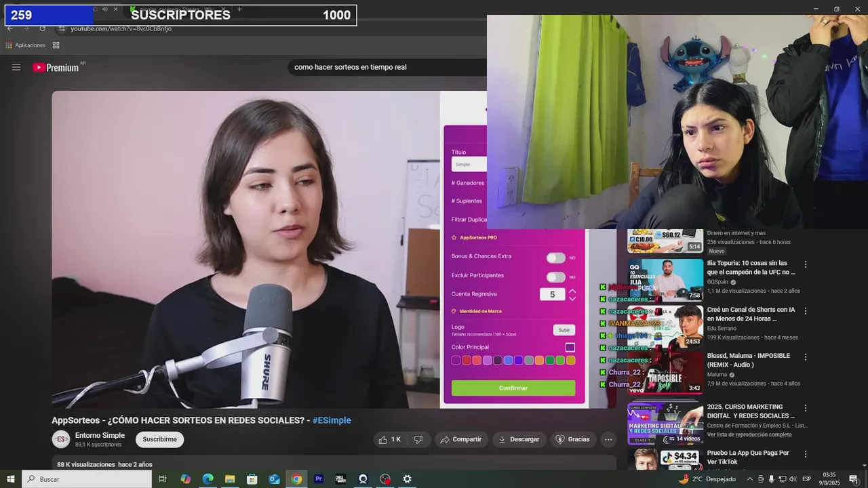868x488 pixels.
Task: Launch Microsoft Edge from taskbar
Action: 208,479
